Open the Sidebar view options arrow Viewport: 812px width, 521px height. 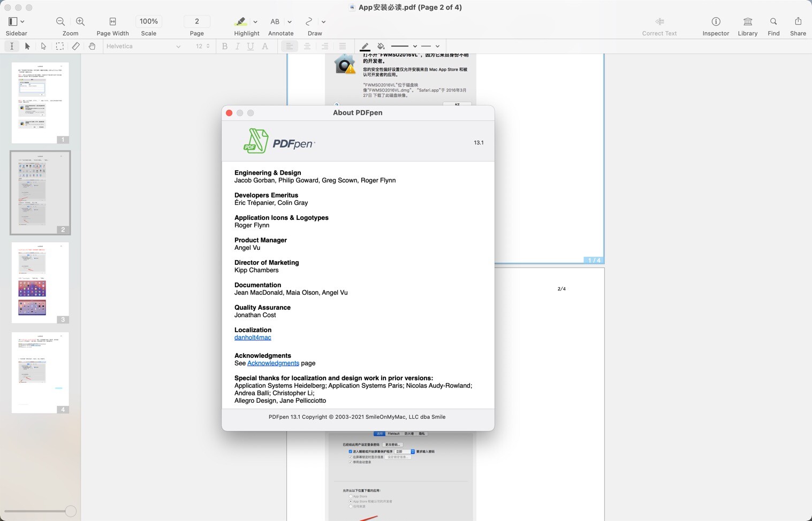point(22,22)
